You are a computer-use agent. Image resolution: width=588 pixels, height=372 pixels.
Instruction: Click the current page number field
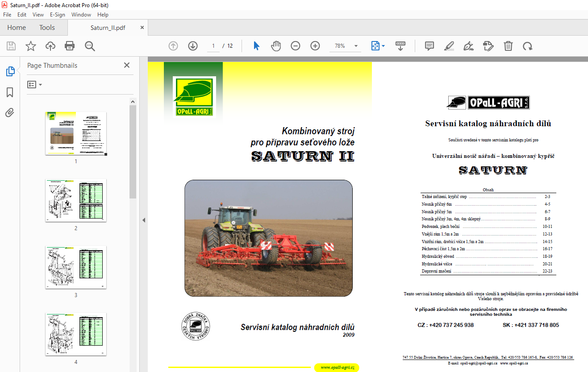213,46
